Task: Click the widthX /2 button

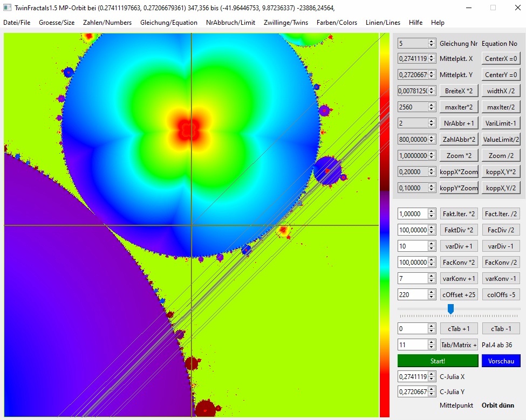Action: point(501,91)
